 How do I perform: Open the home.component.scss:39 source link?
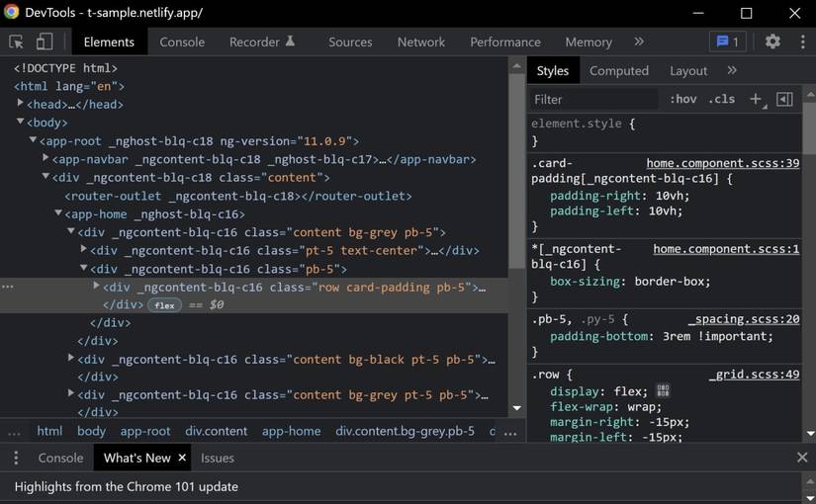click(x=722, y=163)
